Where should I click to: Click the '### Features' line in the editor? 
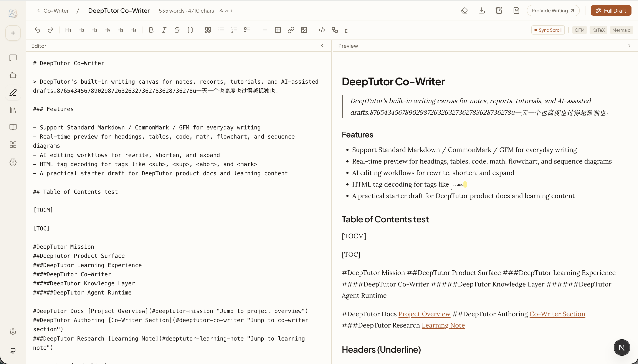53,109
